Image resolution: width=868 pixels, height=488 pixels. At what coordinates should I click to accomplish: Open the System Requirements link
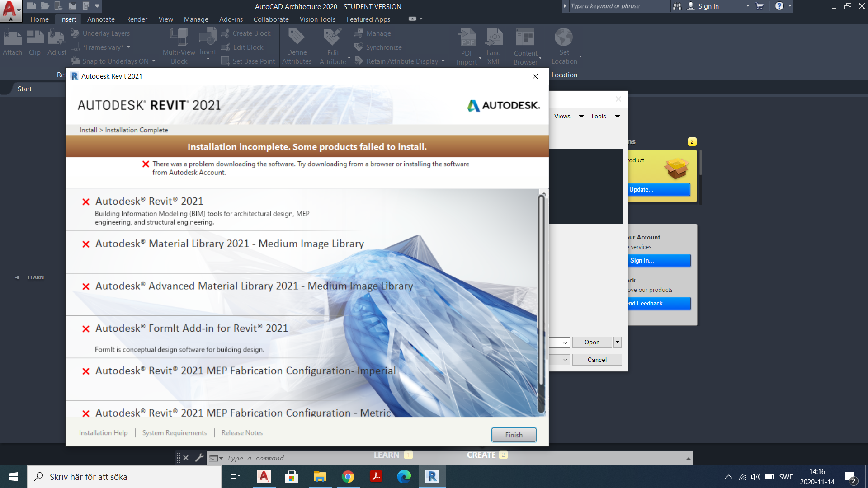[175, 432]
